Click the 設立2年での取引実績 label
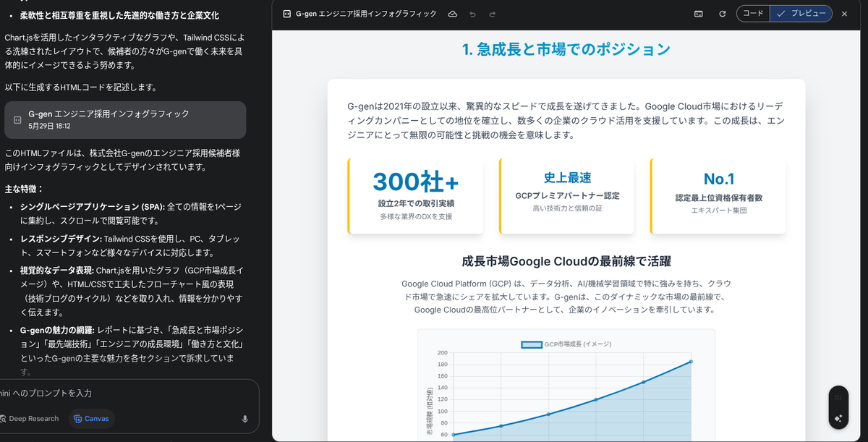Image resolution: width=868 pixels, height=442 pixels. coord(416,203)
